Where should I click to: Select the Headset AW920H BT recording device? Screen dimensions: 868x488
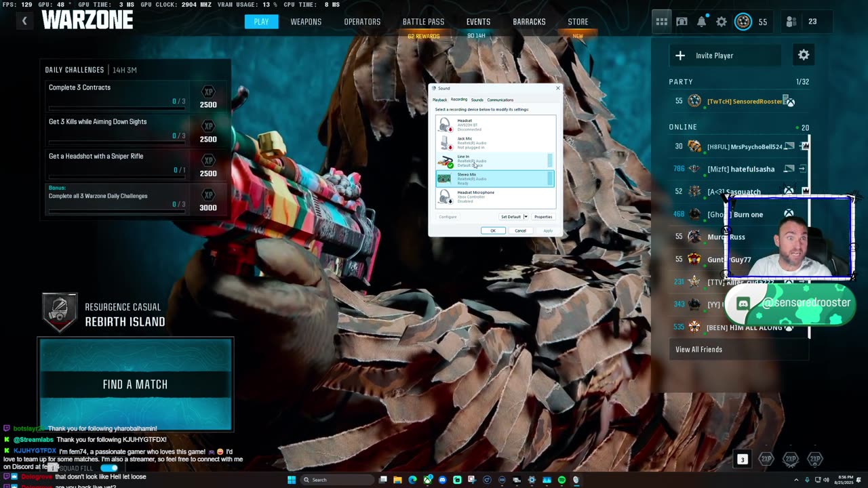(x=495, y=125)
